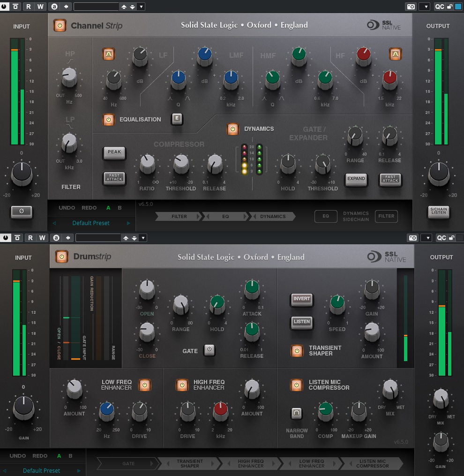Viewport: 464px width, 476px height.
Task: Click camera snapshot icon in Drumstrip header
Action: coord(413,238)
